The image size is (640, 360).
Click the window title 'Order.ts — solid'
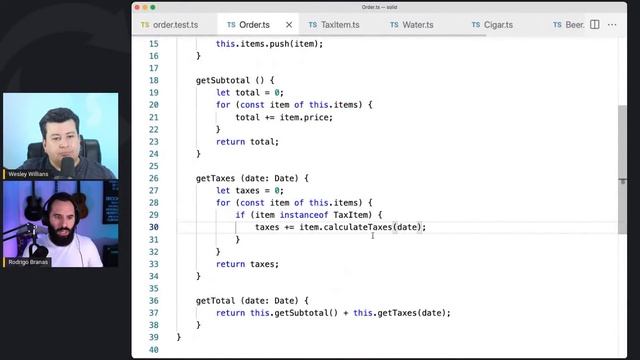tap(379, 7)
